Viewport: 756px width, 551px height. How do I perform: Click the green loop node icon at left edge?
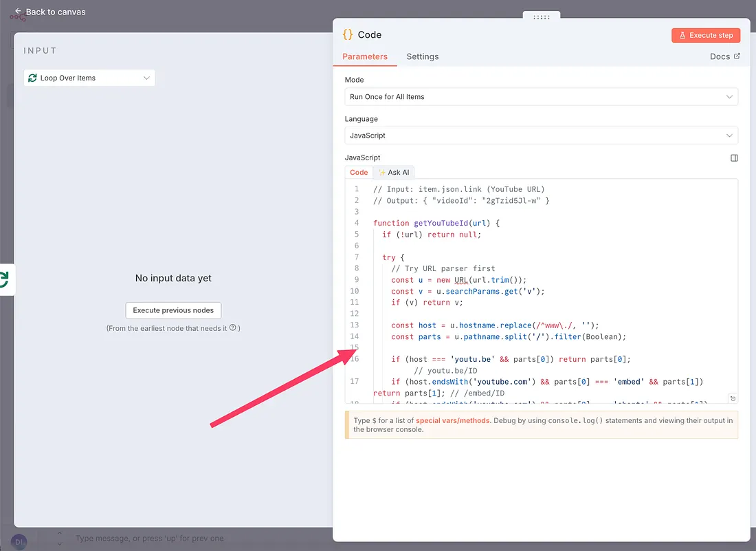pyautogui.click(x=4, y=279)
